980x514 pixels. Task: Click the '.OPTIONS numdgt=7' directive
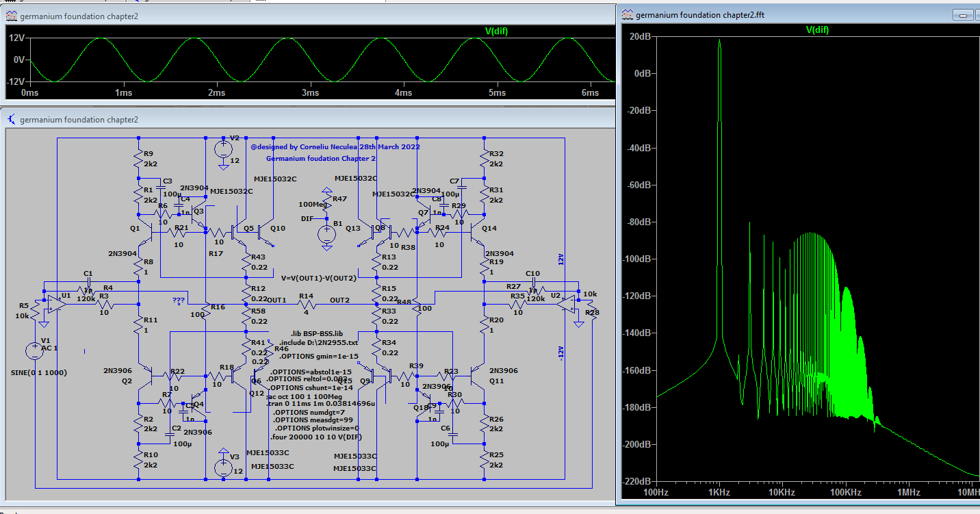click(x=309, y=413)
